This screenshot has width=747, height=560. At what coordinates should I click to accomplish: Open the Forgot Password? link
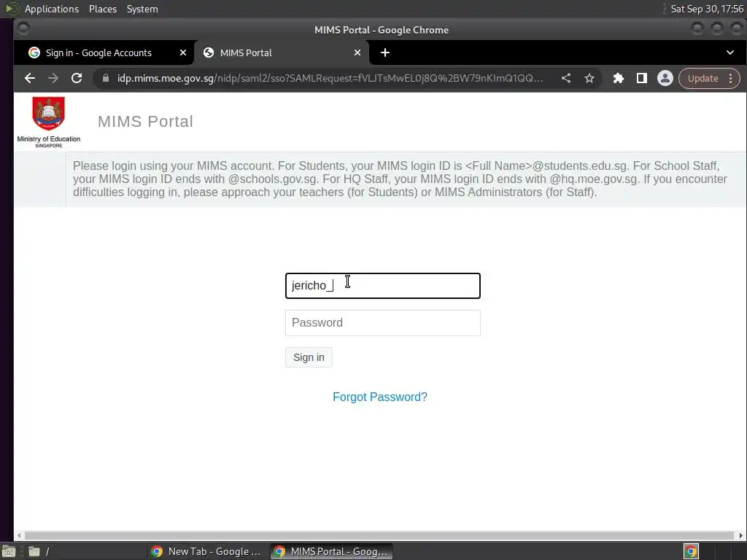[x=379, y=397]
